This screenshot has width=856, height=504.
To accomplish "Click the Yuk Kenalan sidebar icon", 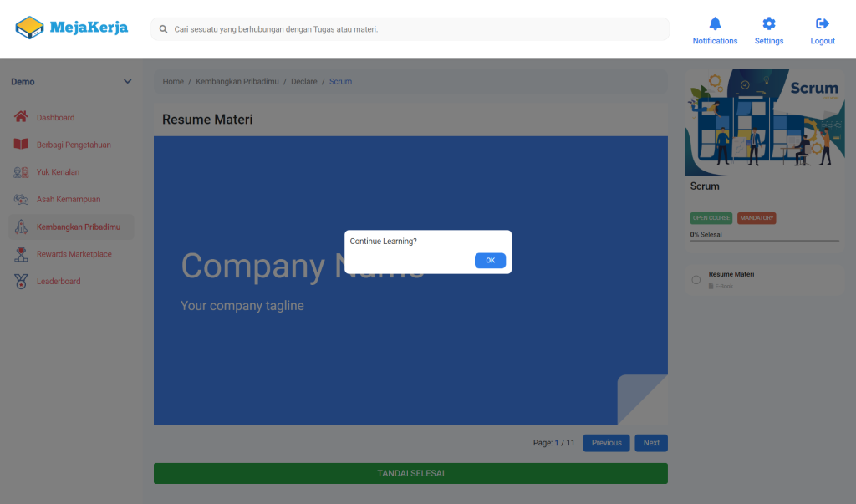I will click(x=22, y=172).
